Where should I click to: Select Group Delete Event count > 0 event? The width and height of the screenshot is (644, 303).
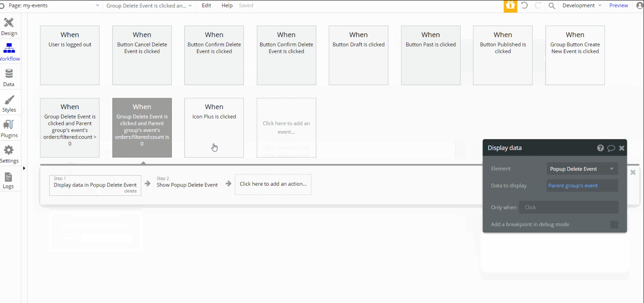tap(70, 127)
